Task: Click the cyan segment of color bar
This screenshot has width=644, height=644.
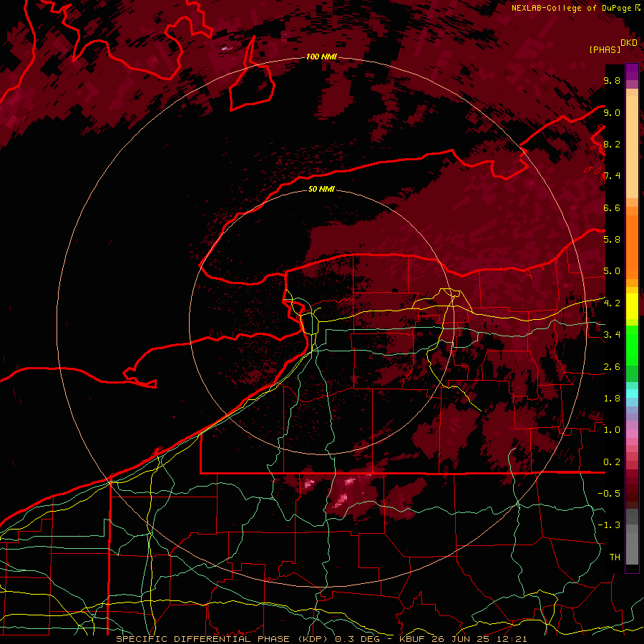Action: [x=632, y=394]
